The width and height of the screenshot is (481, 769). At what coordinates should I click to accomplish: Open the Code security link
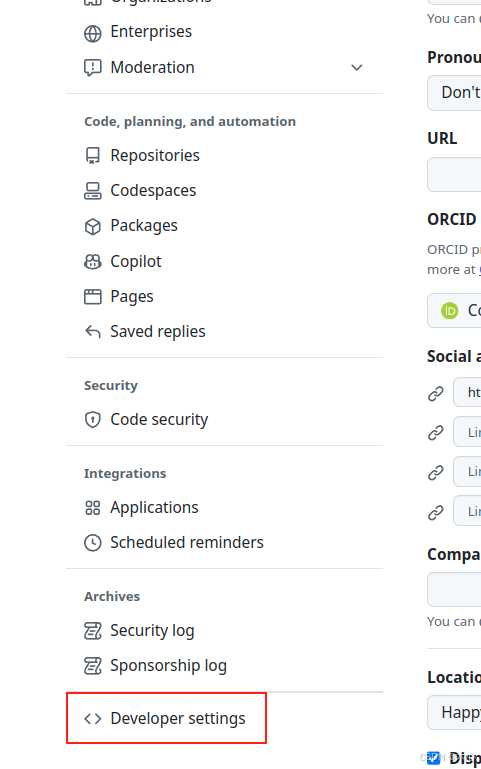click(x=159, y=420)
